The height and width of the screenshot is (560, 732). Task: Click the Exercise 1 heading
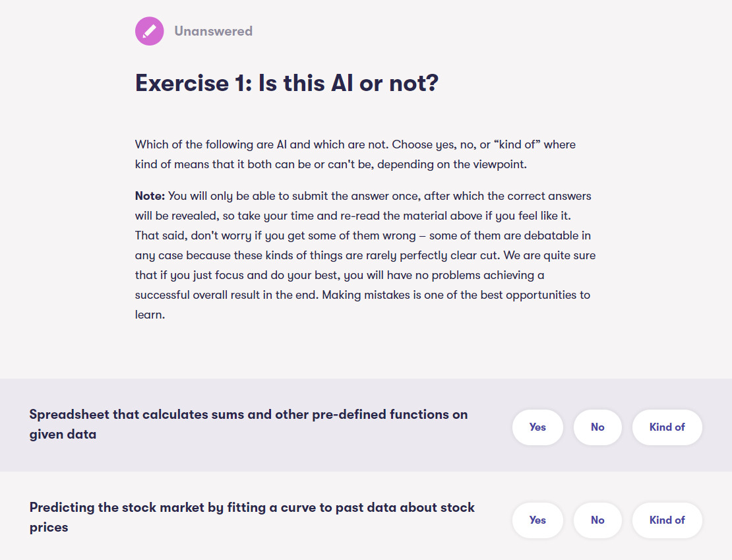pyautogui.click(x=286, y=83)
